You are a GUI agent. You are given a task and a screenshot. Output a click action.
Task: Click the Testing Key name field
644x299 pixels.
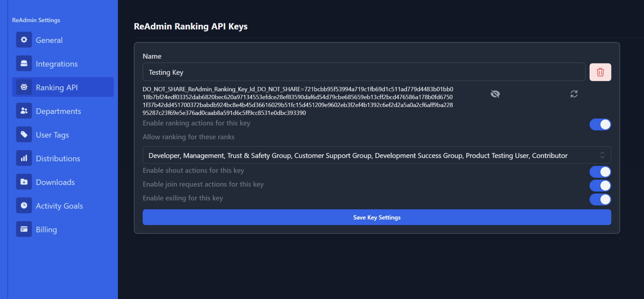364,72
